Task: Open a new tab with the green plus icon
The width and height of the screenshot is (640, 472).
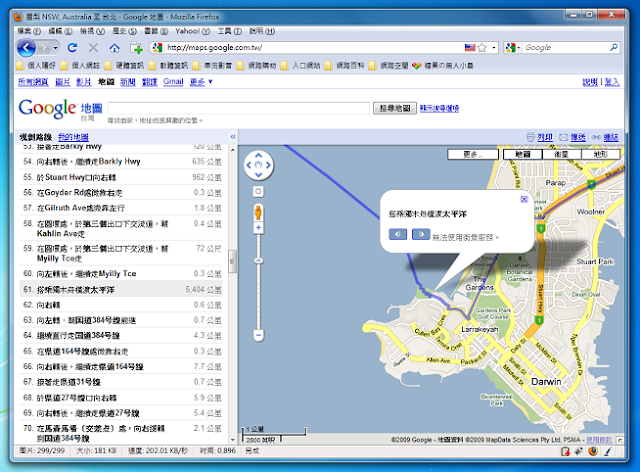Action: point(136,48)
